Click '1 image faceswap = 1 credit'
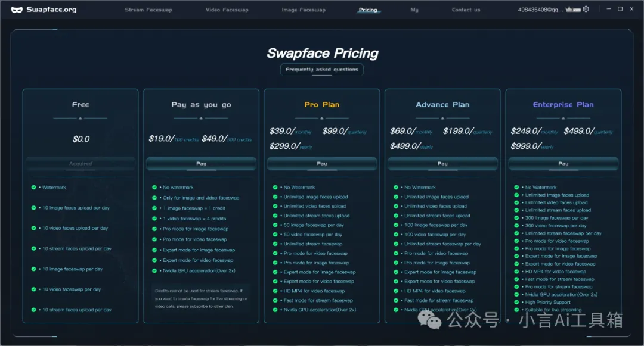644x346 pixels. pos(194,208)
